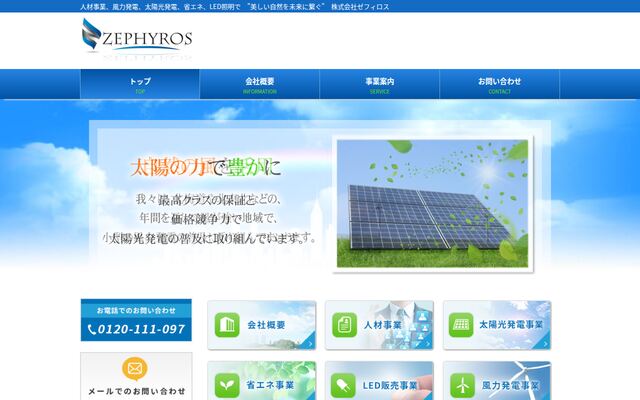Click the green building icon for 会社概要

pos(227,325)
